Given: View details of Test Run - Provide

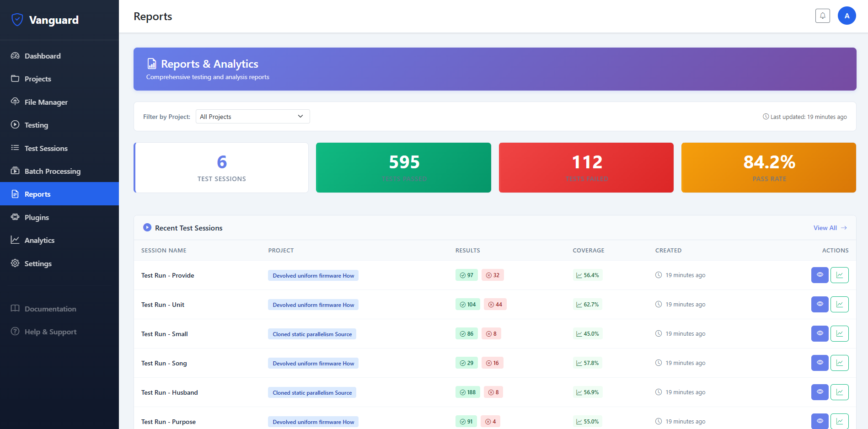Looking at the screenshot, I should click(820, 275).
